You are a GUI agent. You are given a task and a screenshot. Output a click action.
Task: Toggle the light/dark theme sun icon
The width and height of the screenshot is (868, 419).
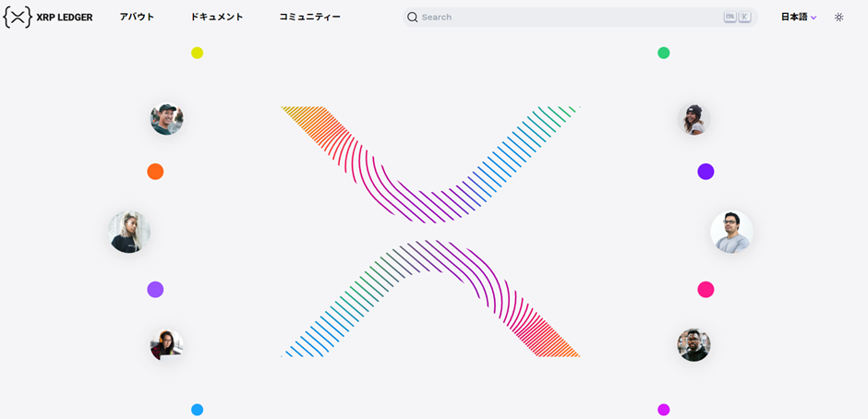838,17
